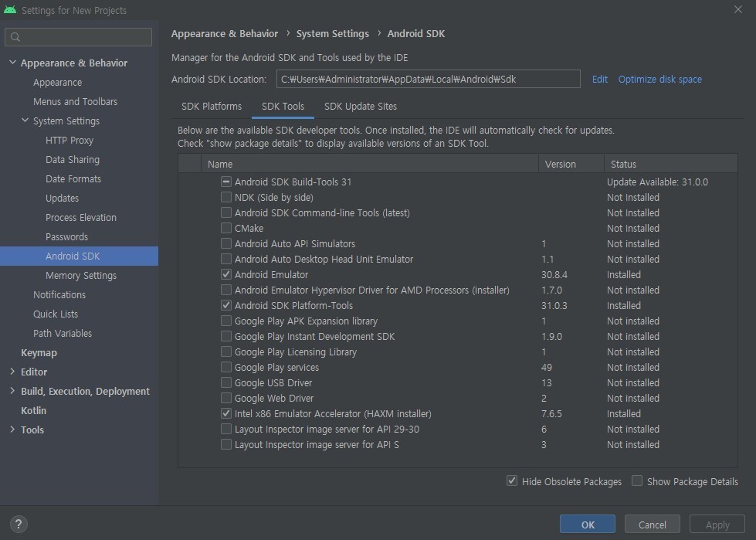This screenshot has width=756, height=540.
Task: Open Path Variables settings
Action: 63,333
